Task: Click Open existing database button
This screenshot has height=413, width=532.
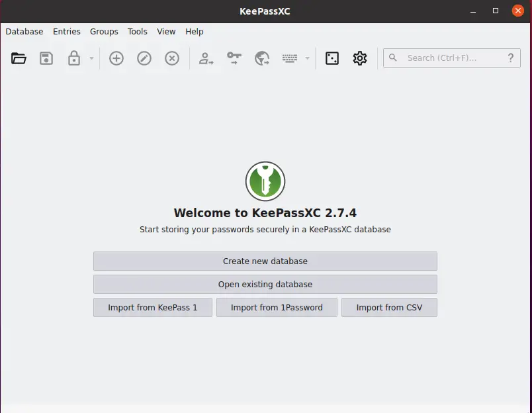Action: click(265, 284)
